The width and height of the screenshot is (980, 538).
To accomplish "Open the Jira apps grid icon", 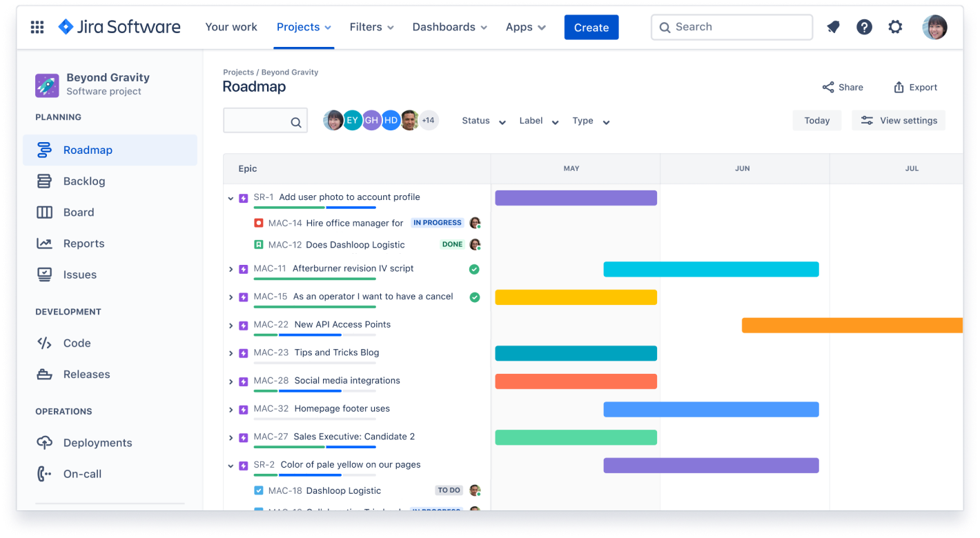I will click(x=37, y=27).
